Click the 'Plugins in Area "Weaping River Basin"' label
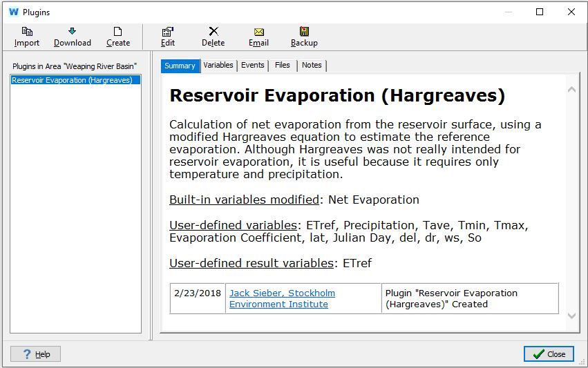Screen dimensions: 588x368 pyautogui.click(x=75, y=66)
